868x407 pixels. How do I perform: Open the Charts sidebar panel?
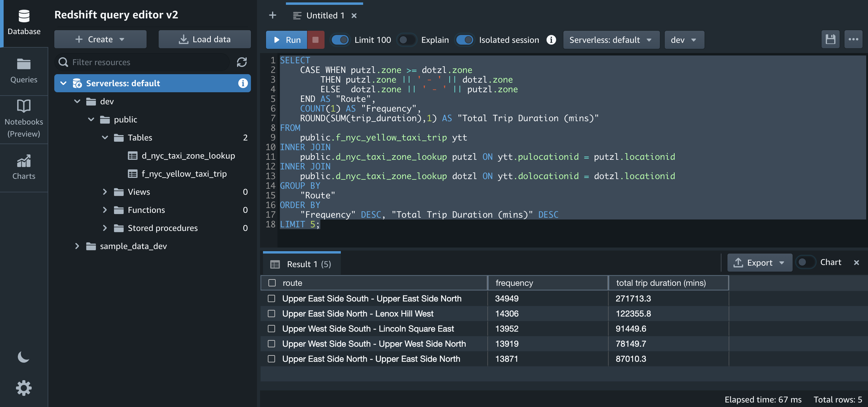coord(24,167)
